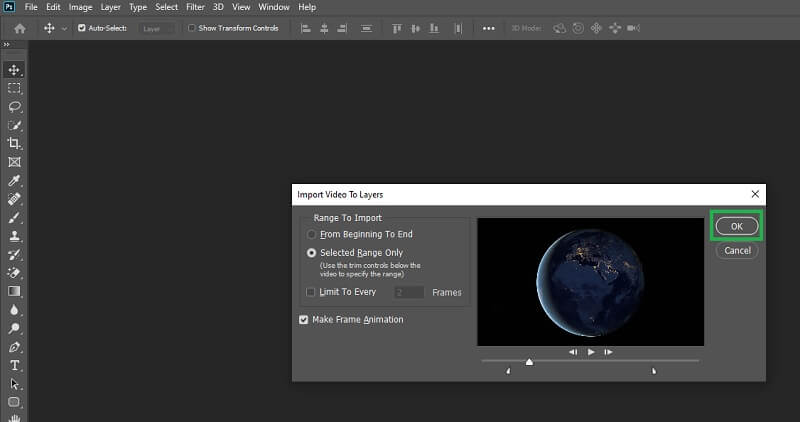Open the Move tool preset dropdown arrow
This screenshot has width=800, height=422.
[x=64, y=29]
